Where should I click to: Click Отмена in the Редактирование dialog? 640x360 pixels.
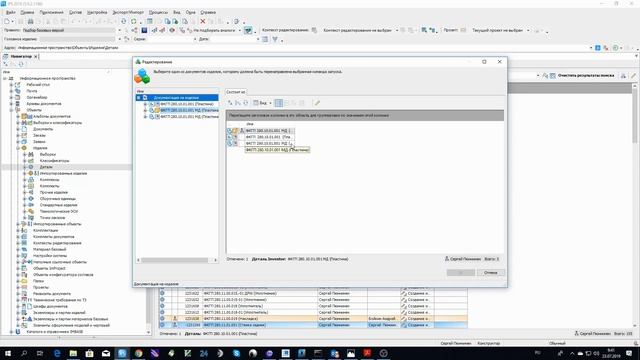coord(491,273)
